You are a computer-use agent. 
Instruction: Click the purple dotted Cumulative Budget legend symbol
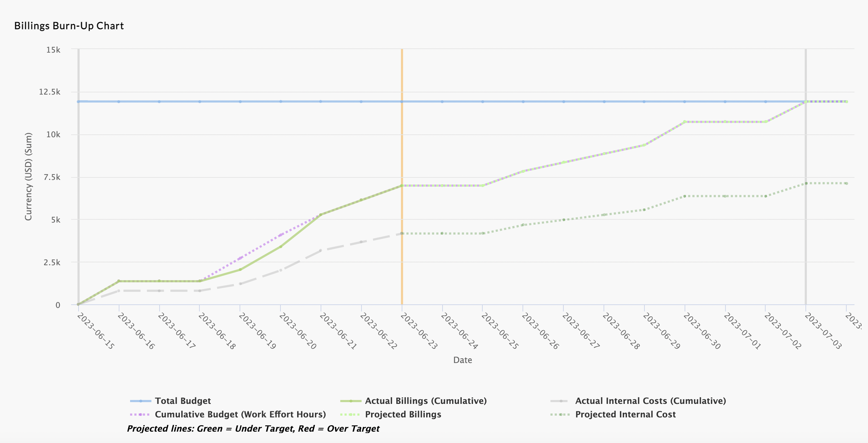point(140,415)
